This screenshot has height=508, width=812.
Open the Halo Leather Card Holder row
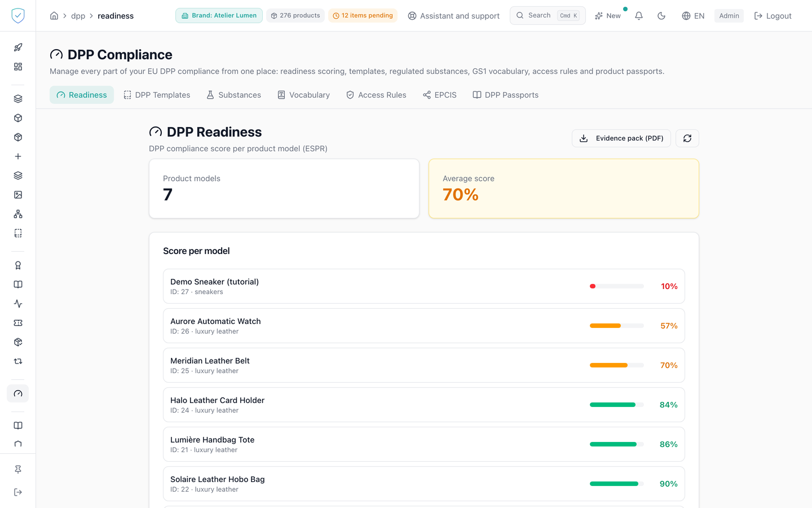click(424, 405)
